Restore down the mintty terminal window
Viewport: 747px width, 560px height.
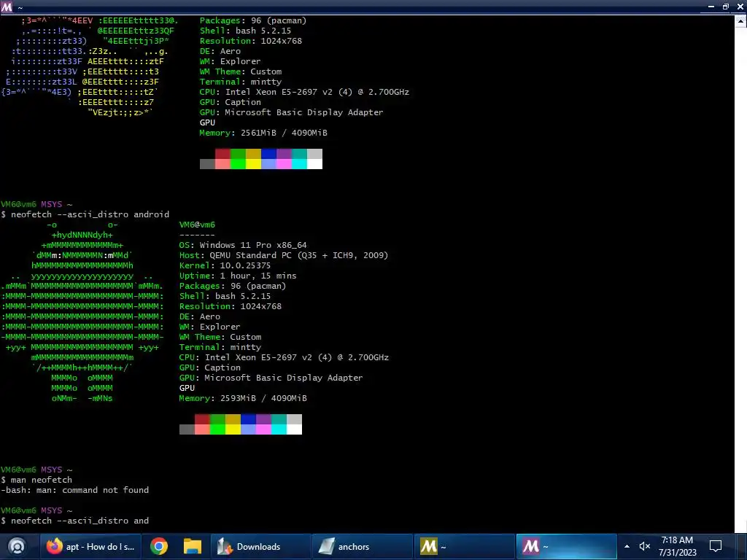(x=726, y=7)
